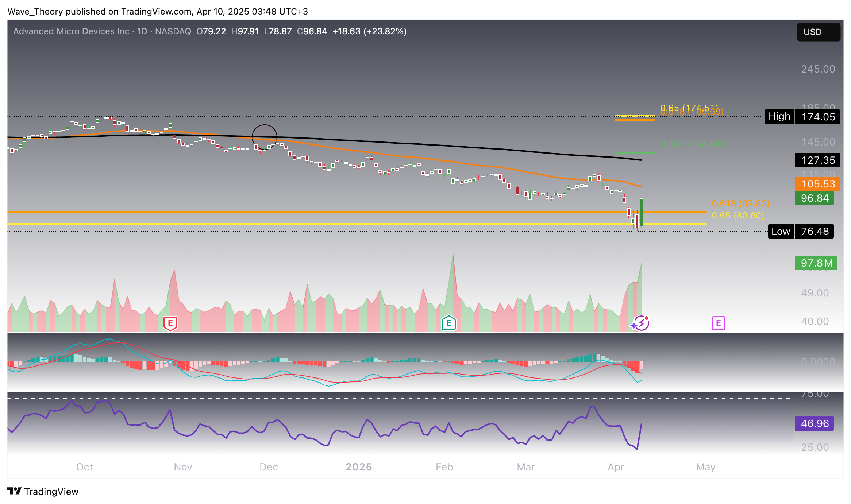Click the H97.91 high value in header
The width and height of the screenshot is (851, 504).
click(x=245, y=31)
